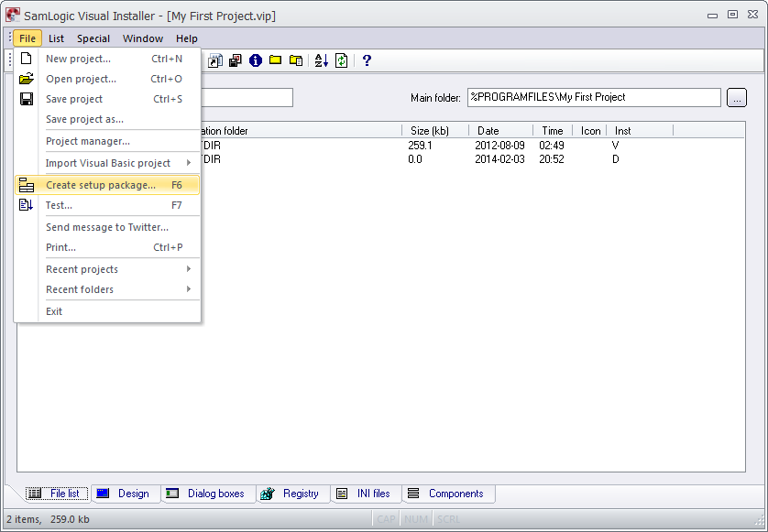Screen dimensions: 768x532
Task: Sort by Date column header
Action: pyautogui.click(x=500, y=131)
